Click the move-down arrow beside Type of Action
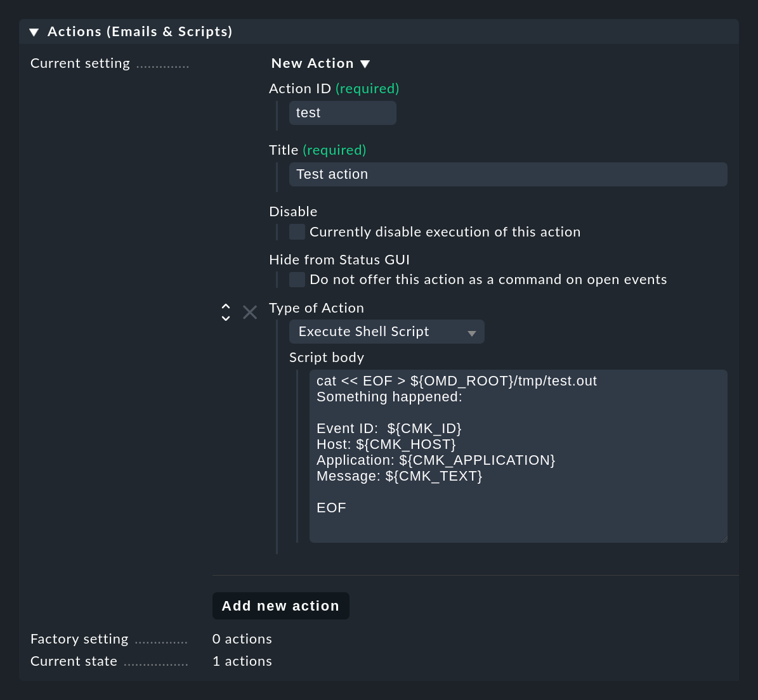This screenshot has width=758, height=700. [x=226, y=318]
